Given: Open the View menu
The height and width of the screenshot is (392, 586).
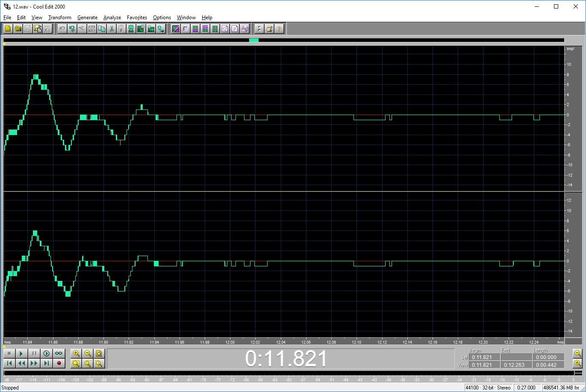Looking at the screenshot, I should coord(37,18).
